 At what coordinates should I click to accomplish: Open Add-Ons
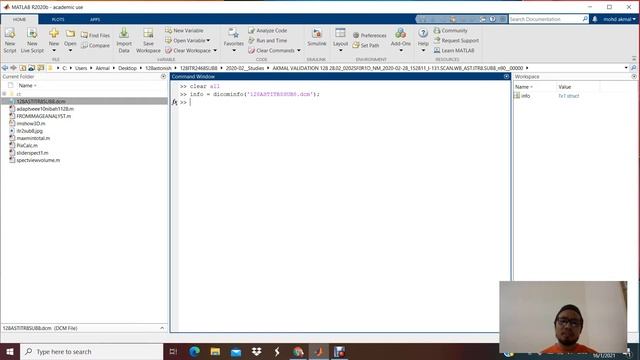(400, 40)
